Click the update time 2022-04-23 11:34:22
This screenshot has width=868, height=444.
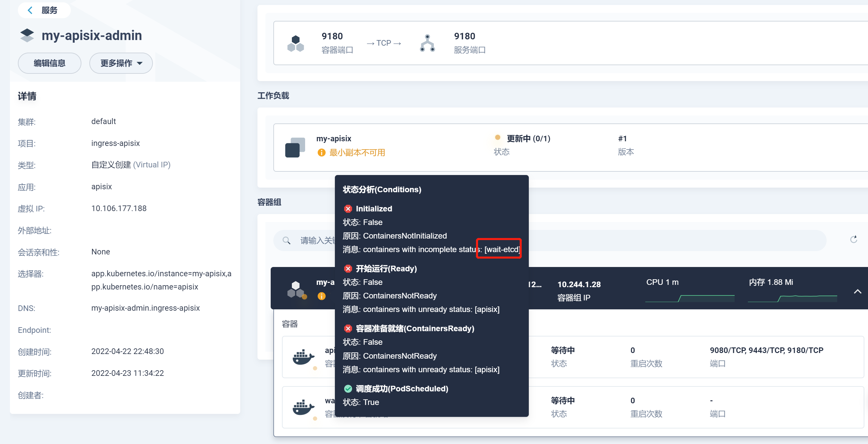pos(127,373)
